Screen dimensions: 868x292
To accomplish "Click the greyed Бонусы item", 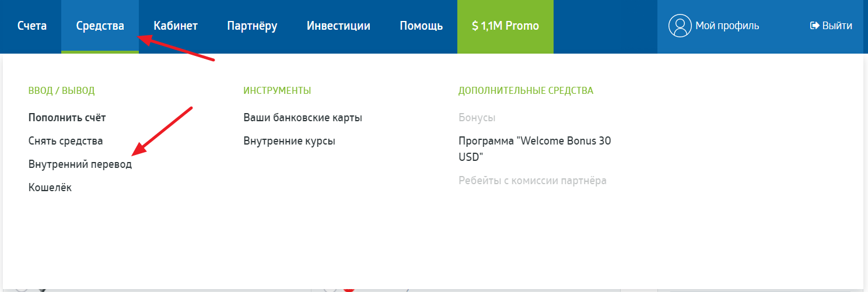I will pyautogui.click(x=477, y=118).
